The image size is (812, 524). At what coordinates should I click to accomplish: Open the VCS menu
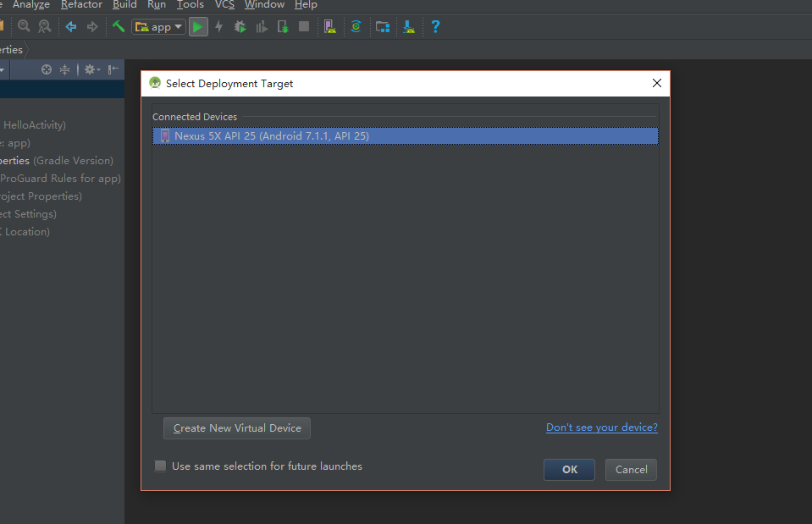click(224, 5)
